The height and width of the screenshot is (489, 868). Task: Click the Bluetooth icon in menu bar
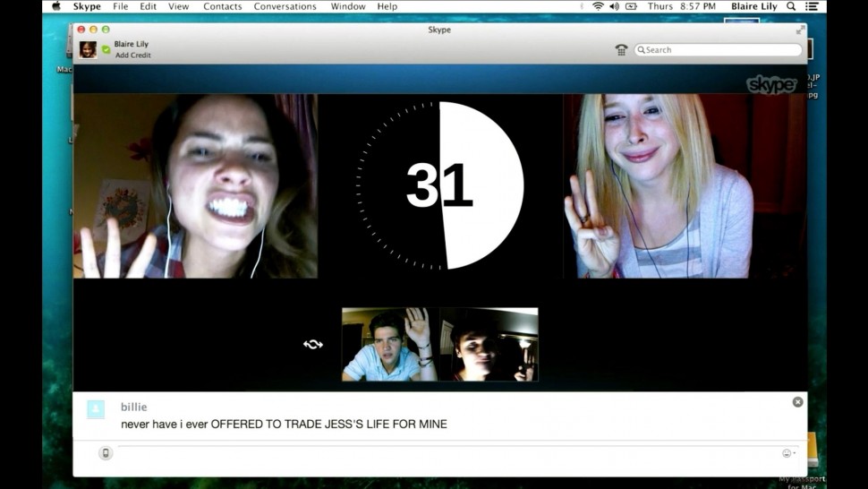582,6
